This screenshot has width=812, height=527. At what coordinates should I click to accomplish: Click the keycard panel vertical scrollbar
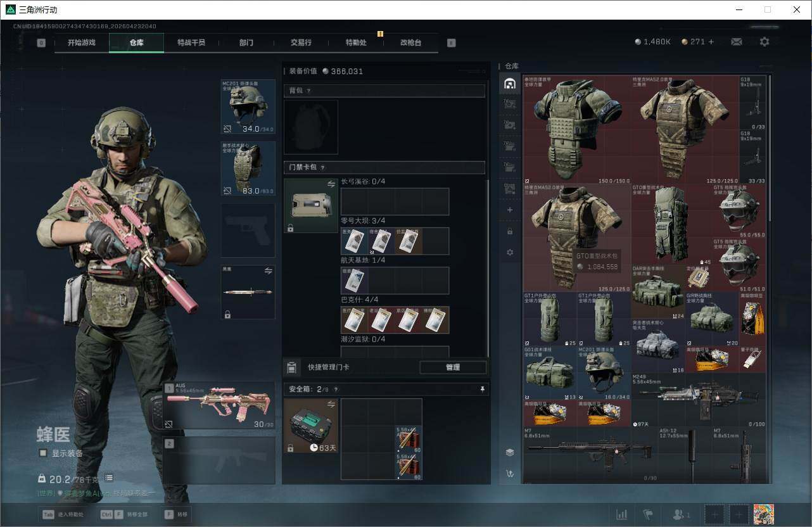tap(488, 269)
